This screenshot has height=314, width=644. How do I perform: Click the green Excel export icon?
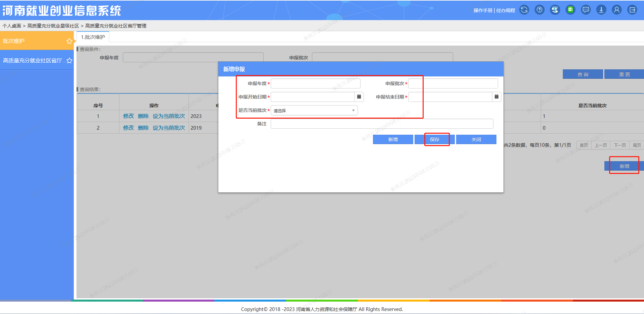coord(570,10)
